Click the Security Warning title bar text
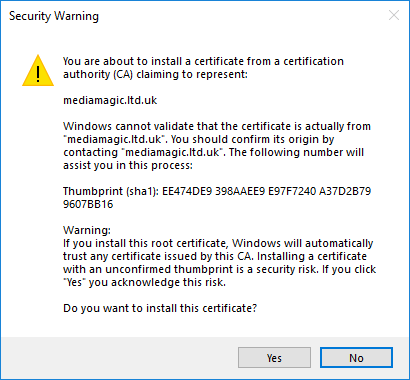 (54, 16)
